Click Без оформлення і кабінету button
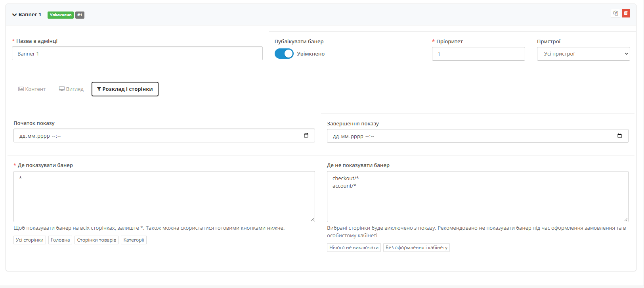 tap(417, 248)
